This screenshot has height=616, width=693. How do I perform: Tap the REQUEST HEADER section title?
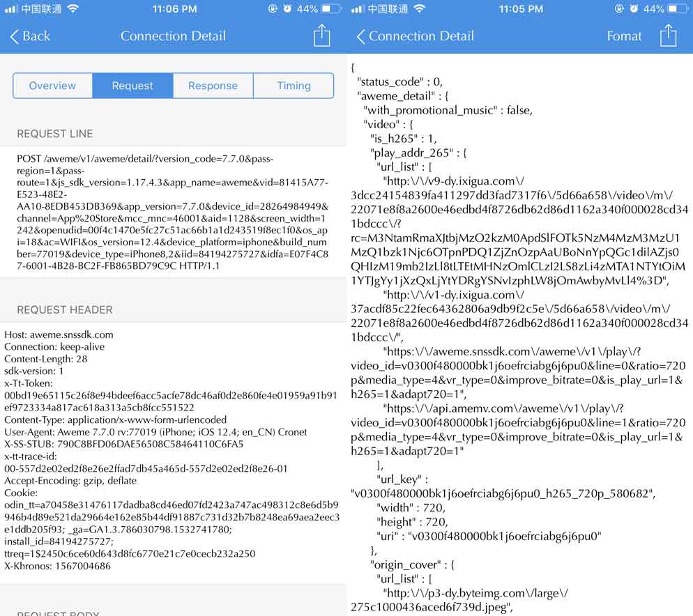click(x=64, y=309)
